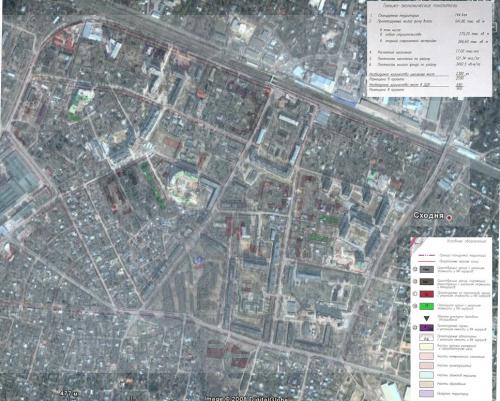
Task: Click the circle marker beside red legend swatch
Action: [415, 294]
